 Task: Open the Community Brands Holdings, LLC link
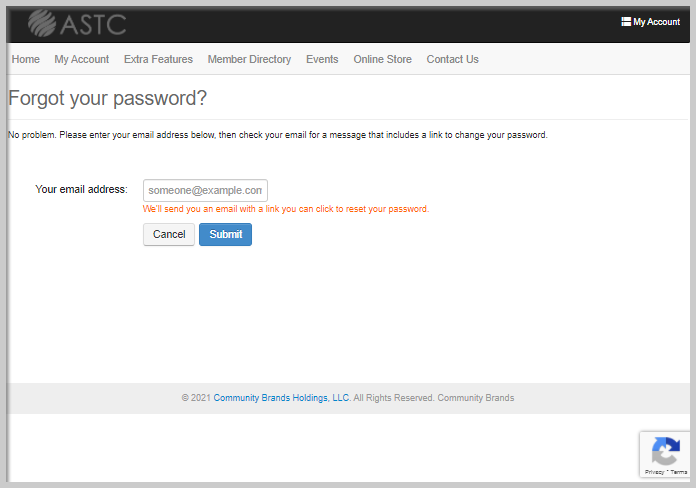coord(281,398)
